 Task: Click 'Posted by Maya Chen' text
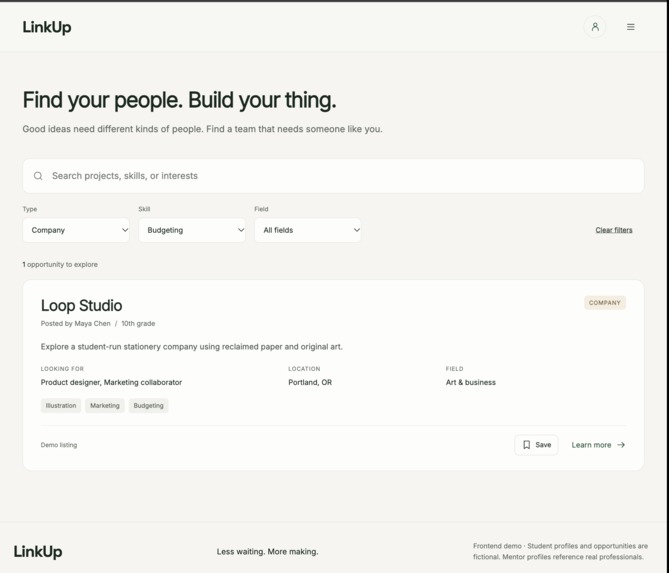point(76,323)
